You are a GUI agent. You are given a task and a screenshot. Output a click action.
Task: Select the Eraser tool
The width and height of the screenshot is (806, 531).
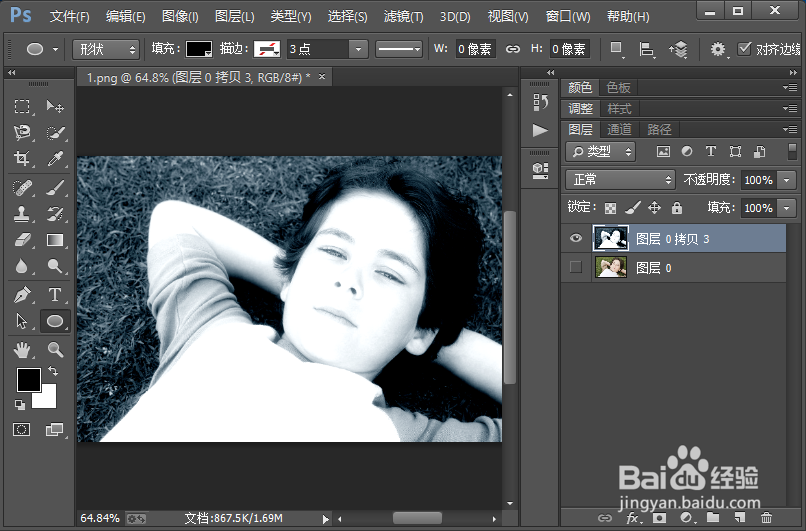point(22,240)
